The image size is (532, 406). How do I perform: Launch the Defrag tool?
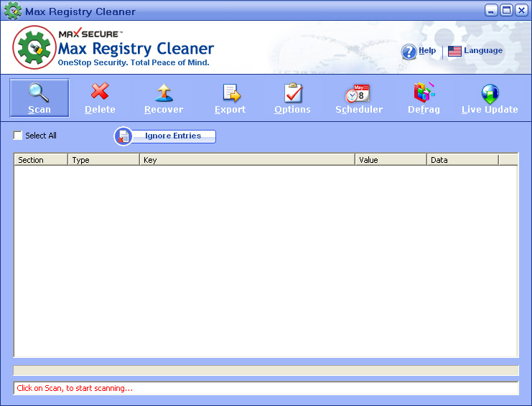[424, 98]
